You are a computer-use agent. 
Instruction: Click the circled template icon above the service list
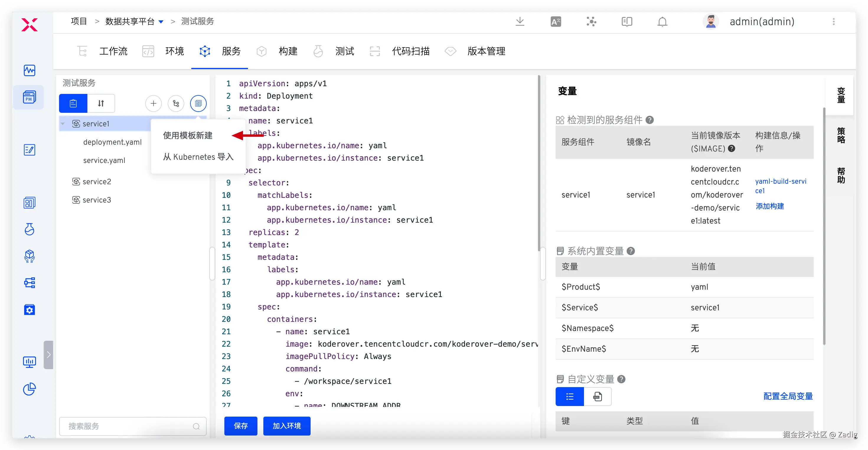coord(198,103)
